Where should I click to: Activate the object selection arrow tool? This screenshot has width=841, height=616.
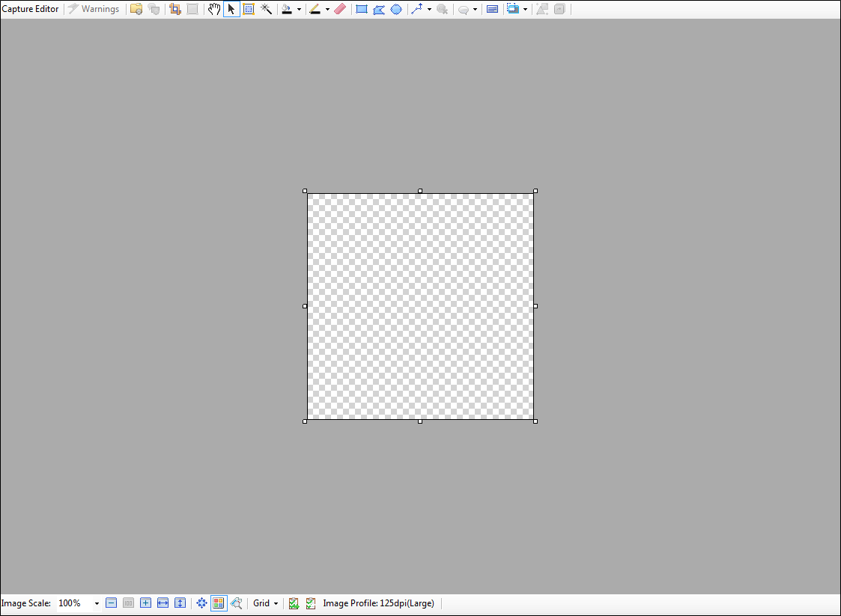coord(231,8)
